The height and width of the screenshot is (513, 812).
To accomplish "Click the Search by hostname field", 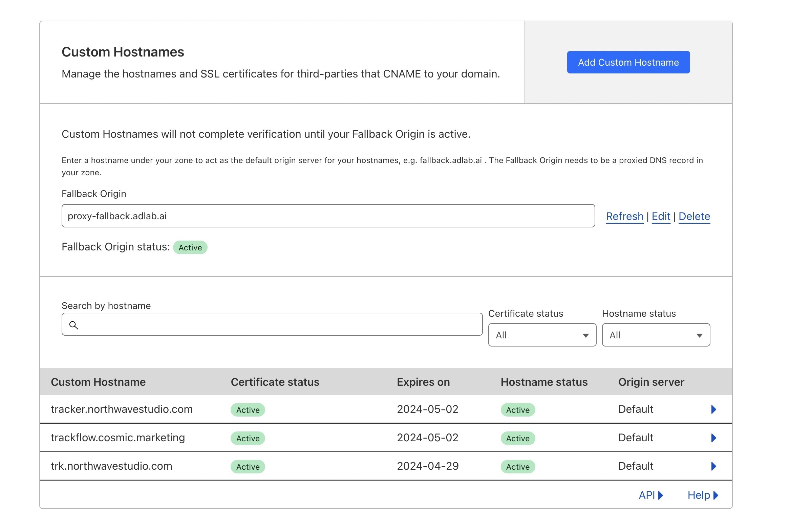I will coord(278,325).
